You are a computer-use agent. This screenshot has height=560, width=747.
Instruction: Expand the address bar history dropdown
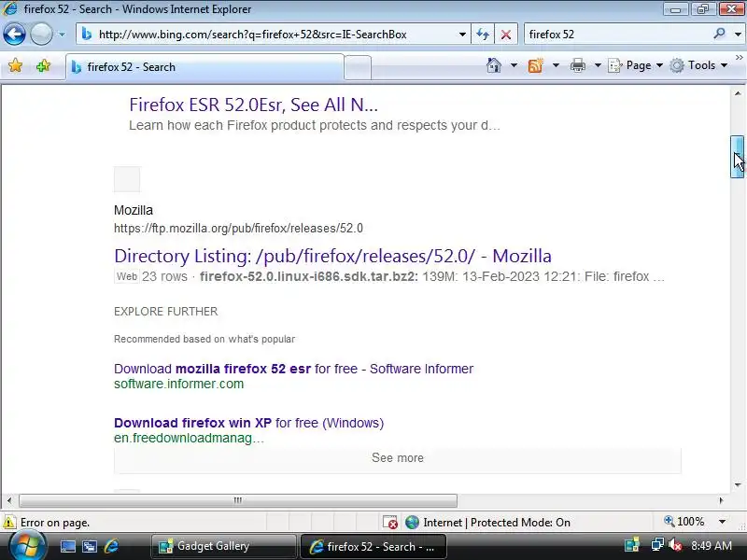[x=462, y=35]
